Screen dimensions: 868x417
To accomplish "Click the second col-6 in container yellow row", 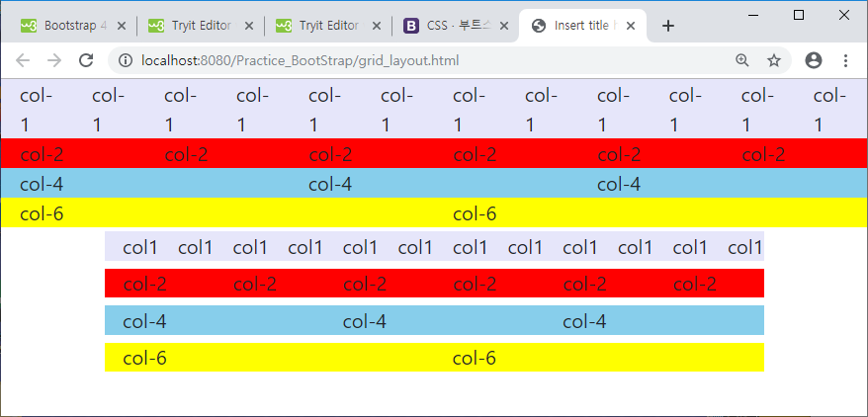I will [475, 359].
